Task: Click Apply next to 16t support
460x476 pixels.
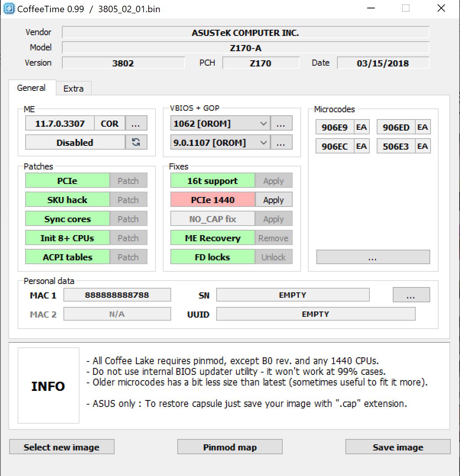Action: coord(274,181)
